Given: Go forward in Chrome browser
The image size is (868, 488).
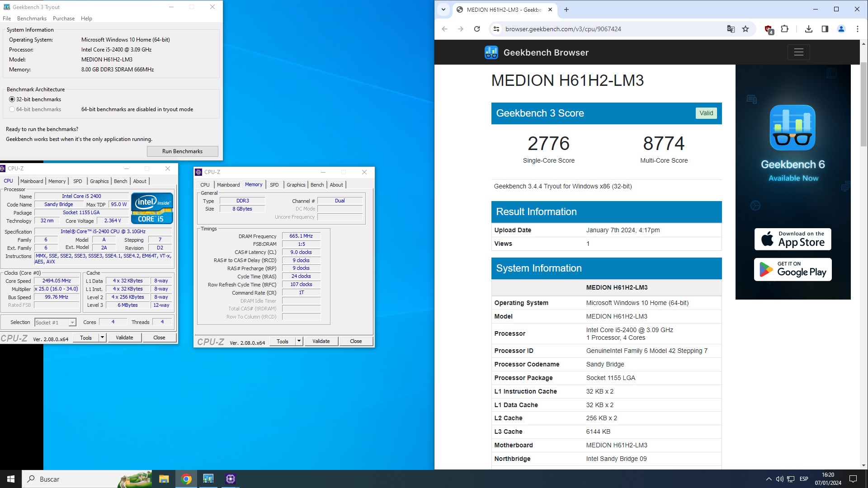Looking at the screenshot, I should (461, 29).
